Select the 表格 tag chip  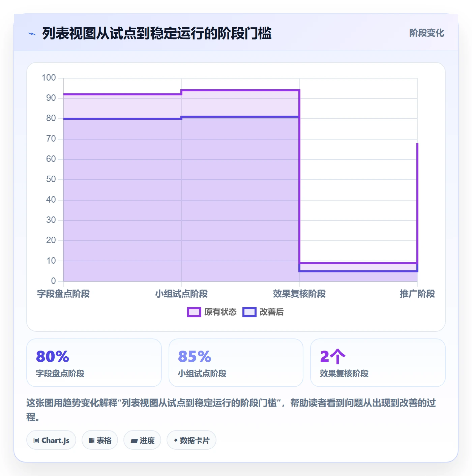(100, 440)
